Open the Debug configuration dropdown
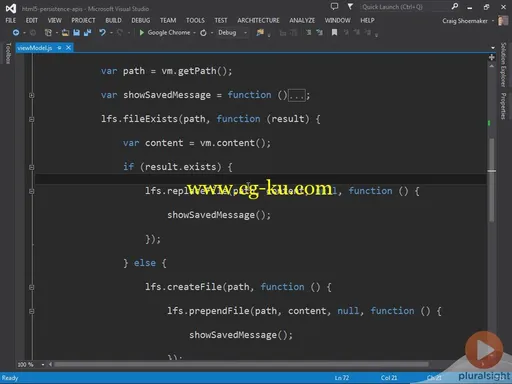Image resolution: width=512 pixels, height=384 pixels. point(246,33)
